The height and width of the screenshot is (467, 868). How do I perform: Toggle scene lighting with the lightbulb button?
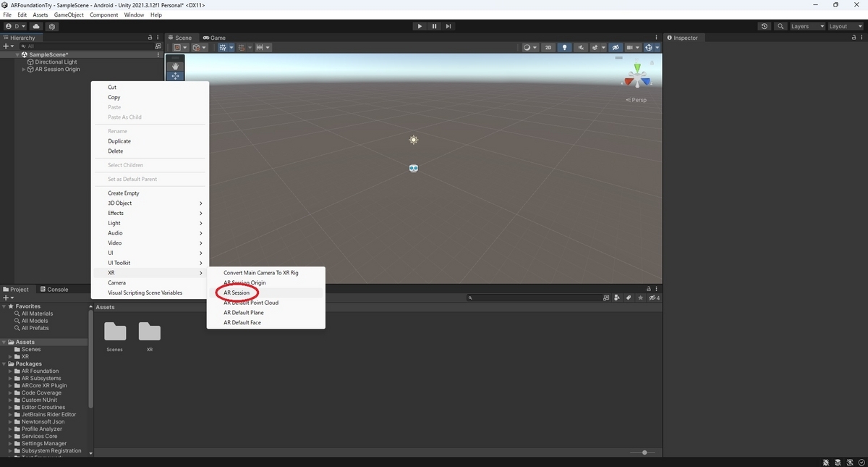pyautogui.click(x=564, y=48)
